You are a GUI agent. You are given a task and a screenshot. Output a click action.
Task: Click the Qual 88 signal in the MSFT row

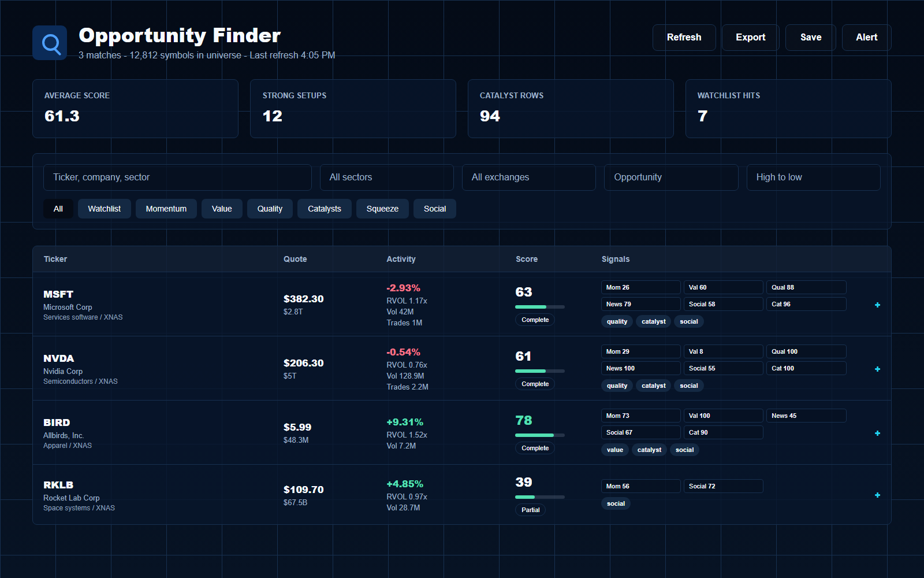(806, 287)
